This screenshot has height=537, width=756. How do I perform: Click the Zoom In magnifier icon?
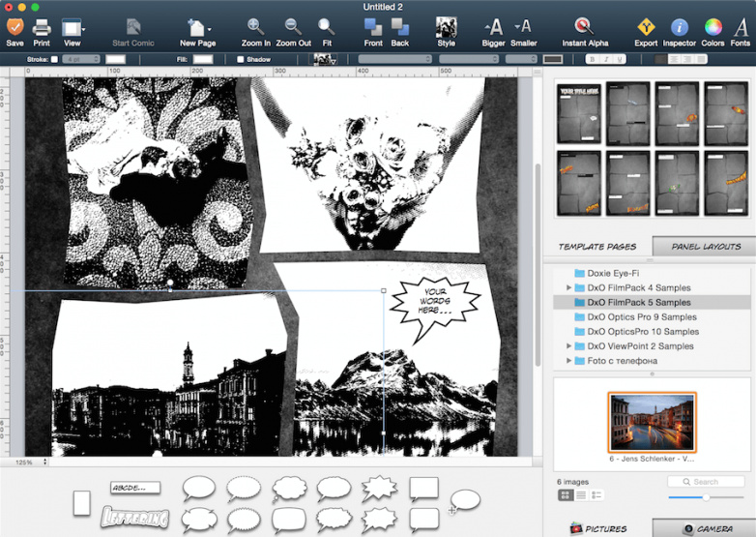tap(256, 26)
